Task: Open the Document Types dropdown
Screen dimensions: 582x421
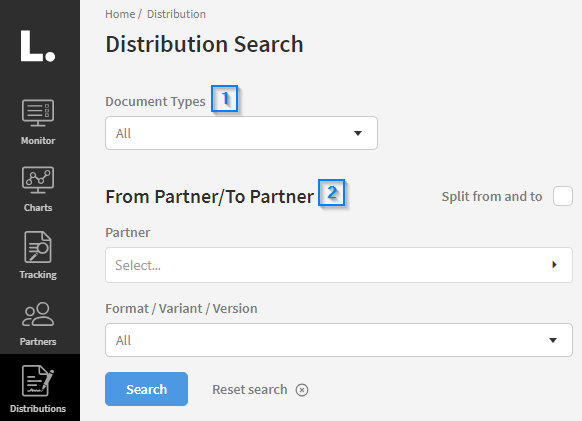Action: (x=241, y=133)
